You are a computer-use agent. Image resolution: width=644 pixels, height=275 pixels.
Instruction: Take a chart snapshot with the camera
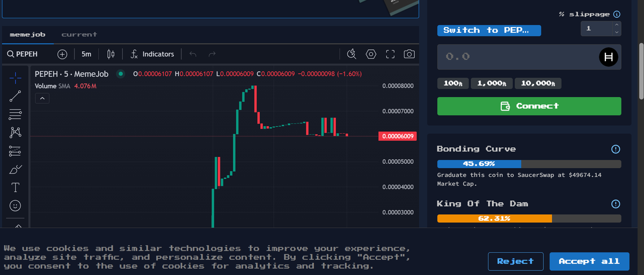pyautogui.click(x=409, y=54)
